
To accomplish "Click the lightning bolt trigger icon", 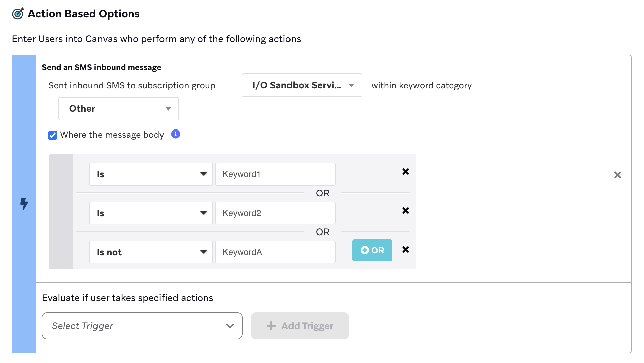I will [x=24, y=204].
